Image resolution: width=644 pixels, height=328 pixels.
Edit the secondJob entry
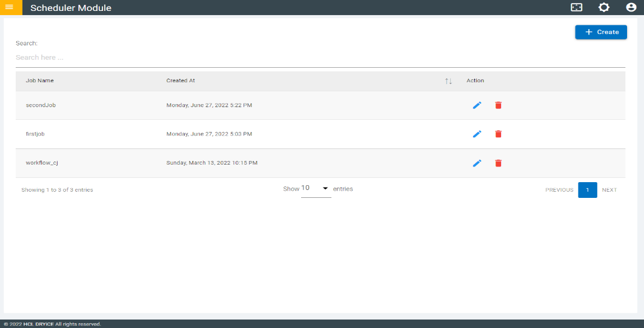tap(477, 105)
